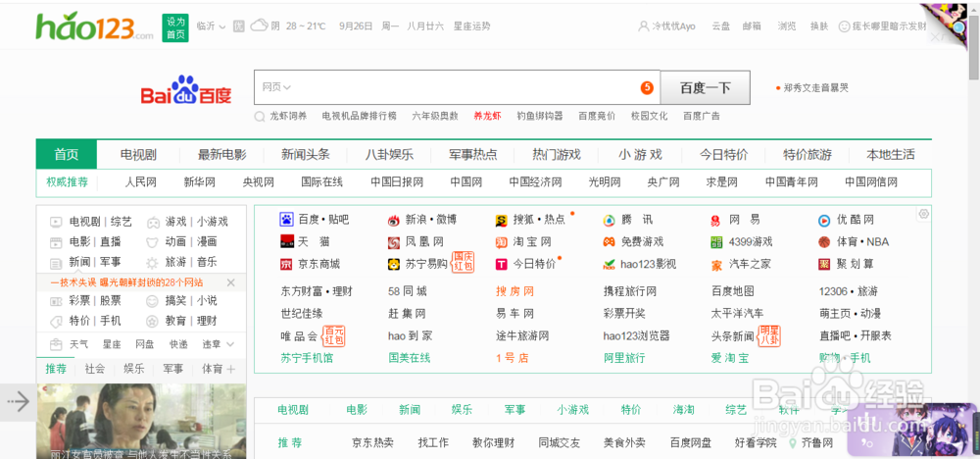This screenshot has width=980, height=459.
Task: Open the 百度·贴吧 paw icon link
Action: (x=286, y=220)
